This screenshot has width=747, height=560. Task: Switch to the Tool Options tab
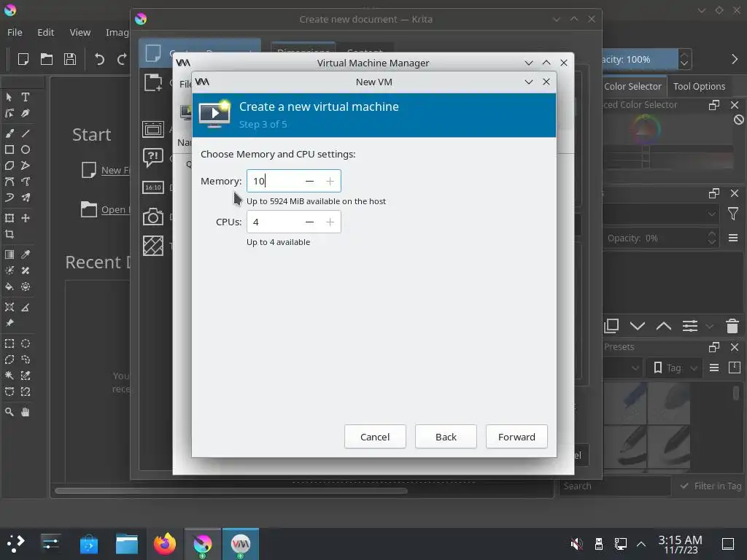(x=699, y=86)
